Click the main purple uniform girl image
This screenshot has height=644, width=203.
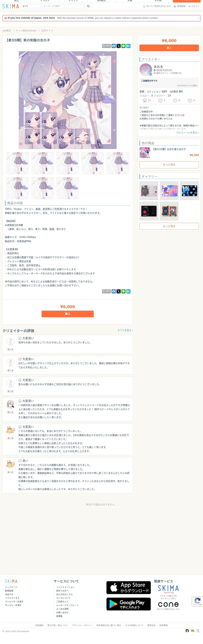(68, 100)
